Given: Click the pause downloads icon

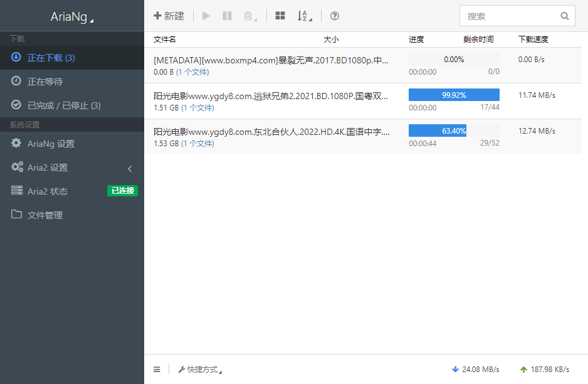Looking at the screenshot, I should click(227, 16).
